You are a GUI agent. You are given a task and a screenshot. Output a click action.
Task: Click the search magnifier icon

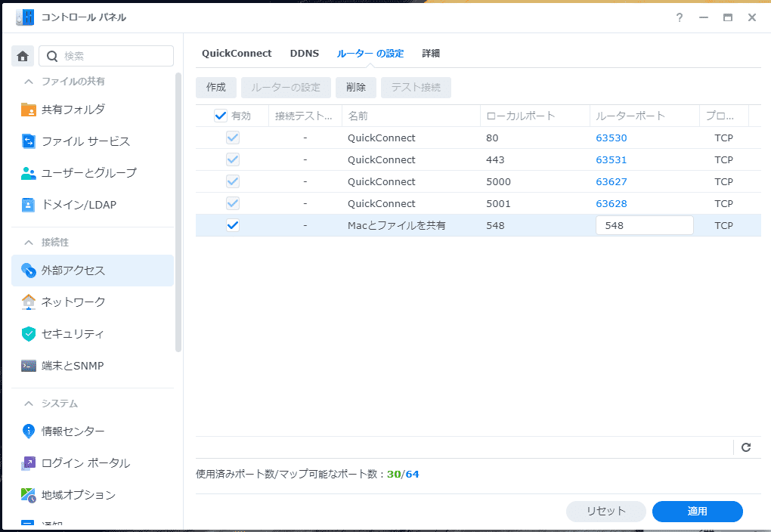coord(52,56)
